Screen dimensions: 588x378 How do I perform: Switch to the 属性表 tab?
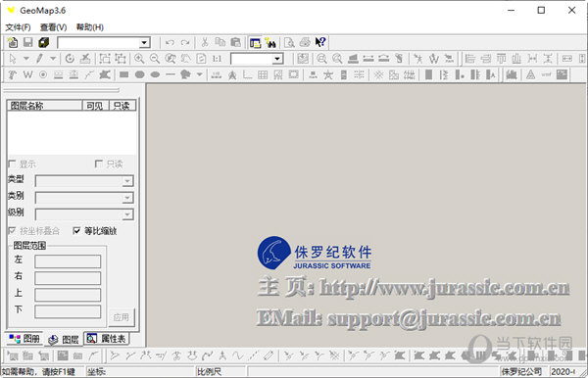[x=107, y=339]
